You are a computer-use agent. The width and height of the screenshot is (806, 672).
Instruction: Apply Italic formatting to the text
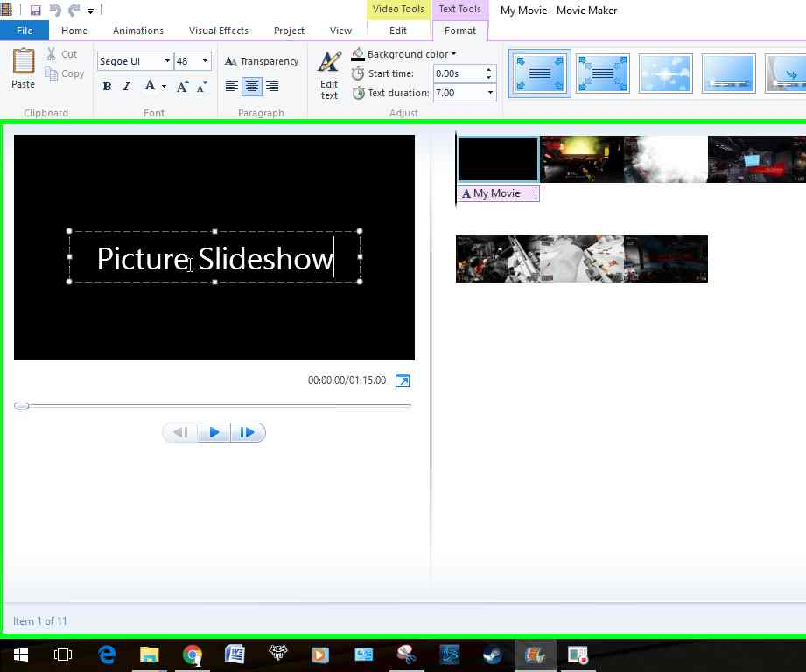tap(126, 86)
